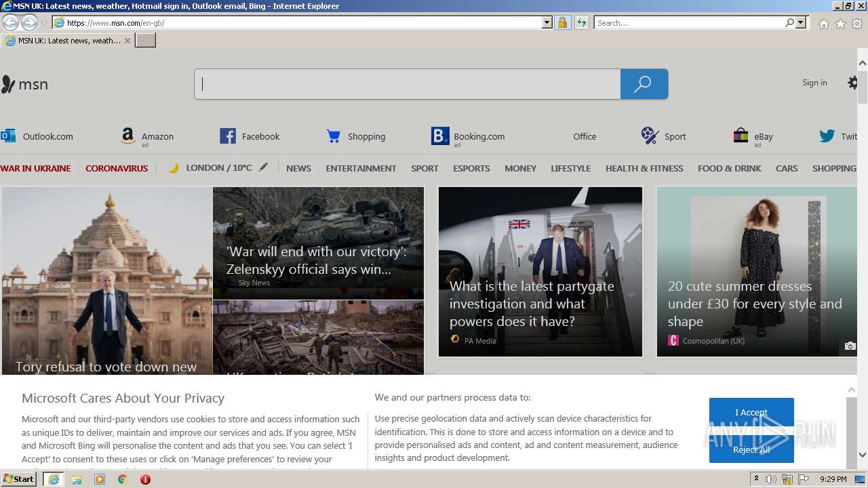The height and width of the screenshot is (488, 868).
Task: Click the IE search magnifier icon
Action: pos(789,22)
